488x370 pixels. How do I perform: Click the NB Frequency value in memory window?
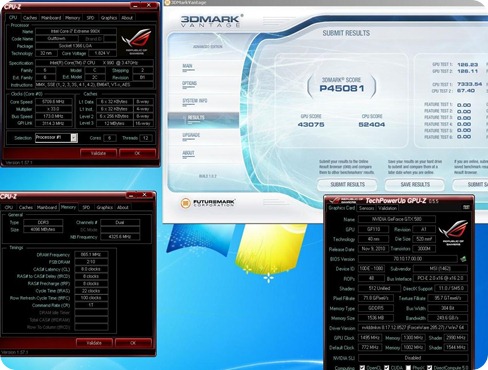coord(120,237)
